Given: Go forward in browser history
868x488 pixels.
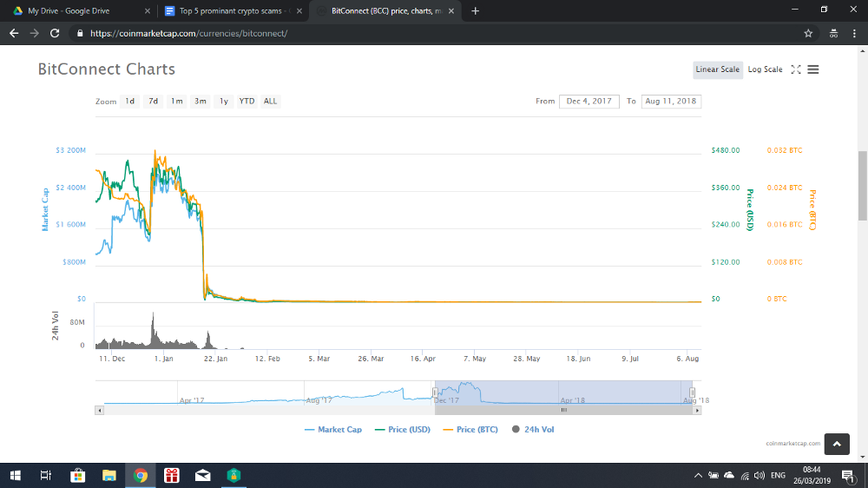Looking at the screenshot, I should pyautogui.click(x=35, y=33).
